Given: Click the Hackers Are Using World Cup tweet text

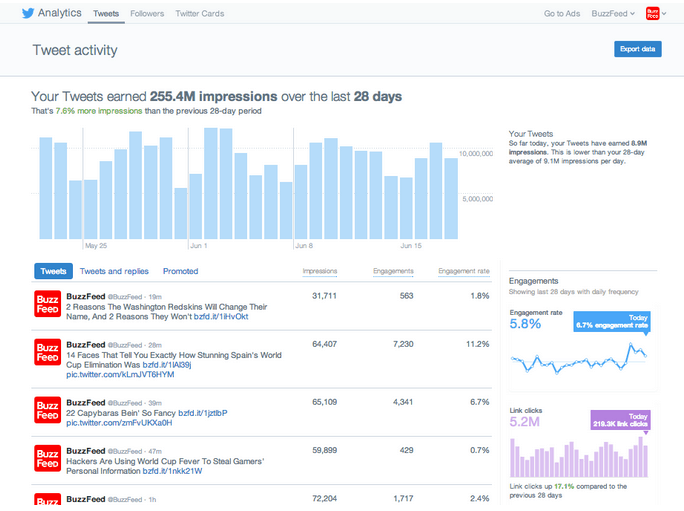Looking at the screenshot, I should (x=165, y=466).
